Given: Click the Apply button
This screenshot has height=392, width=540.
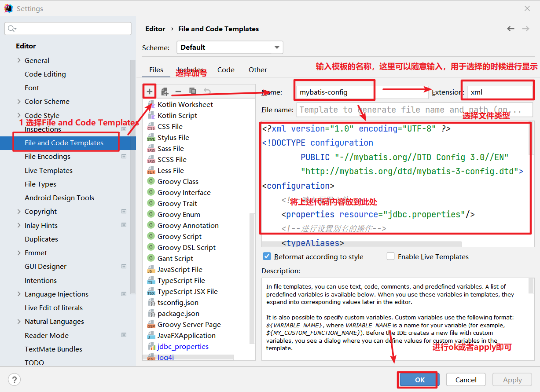Looking at the screenshot, I should coord(512,380).
